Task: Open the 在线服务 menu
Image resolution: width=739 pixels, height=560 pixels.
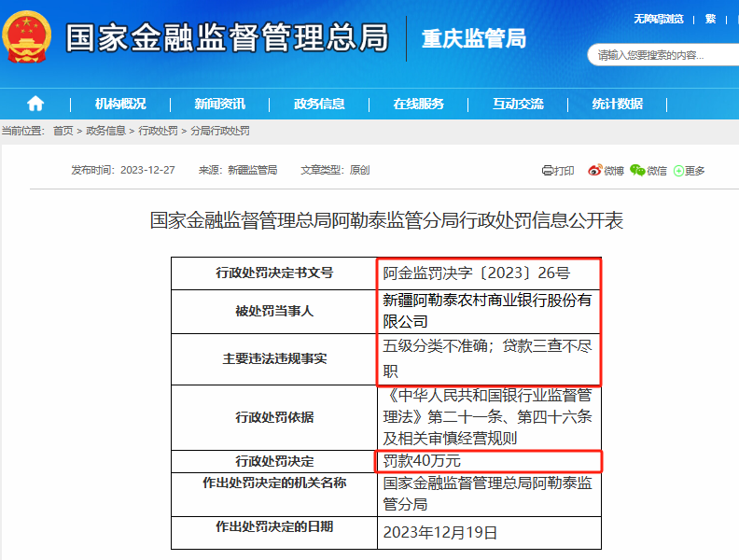Action: tap(418, 104)
